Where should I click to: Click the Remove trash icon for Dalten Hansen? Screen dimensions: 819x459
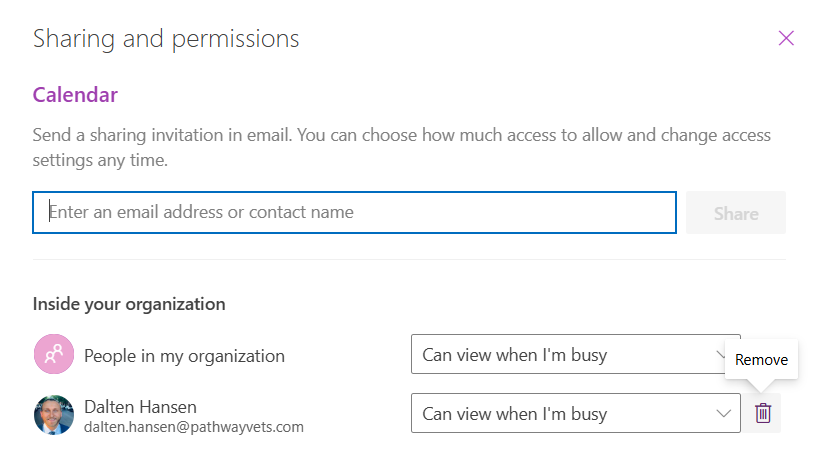(763, 413)
